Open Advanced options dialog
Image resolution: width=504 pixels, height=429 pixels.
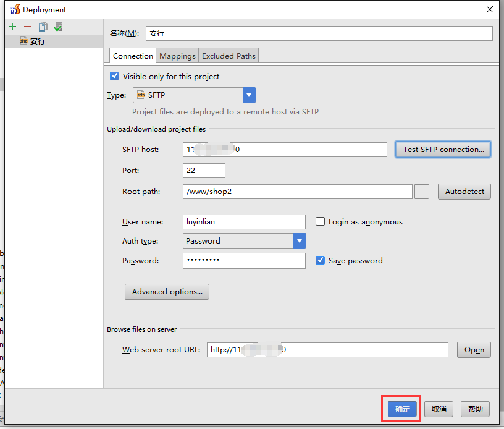coord(167,292)
